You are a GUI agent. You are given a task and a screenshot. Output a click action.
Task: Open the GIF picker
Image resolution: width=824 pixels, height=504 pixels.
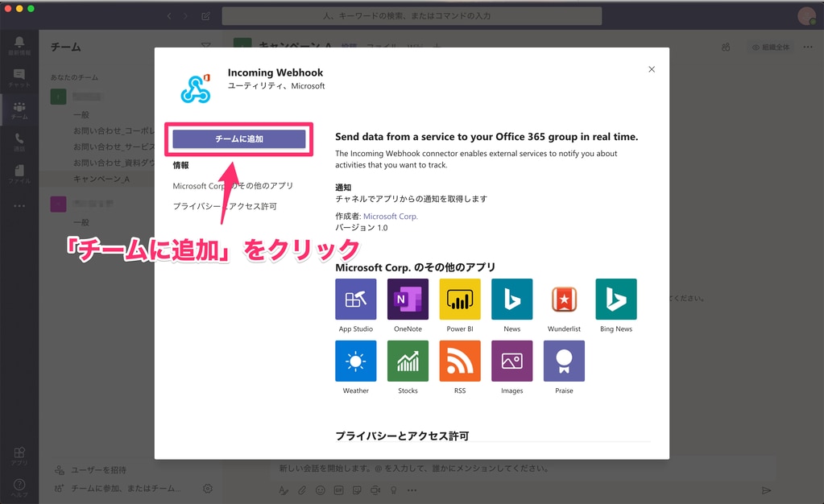click(x=338, y=490)
